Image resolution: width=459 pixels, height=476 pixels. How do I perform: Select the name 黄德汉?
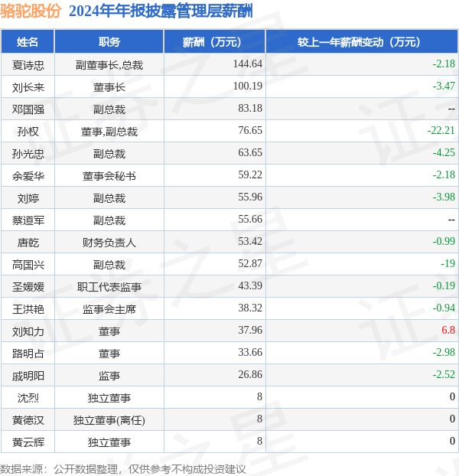(28, 420)
